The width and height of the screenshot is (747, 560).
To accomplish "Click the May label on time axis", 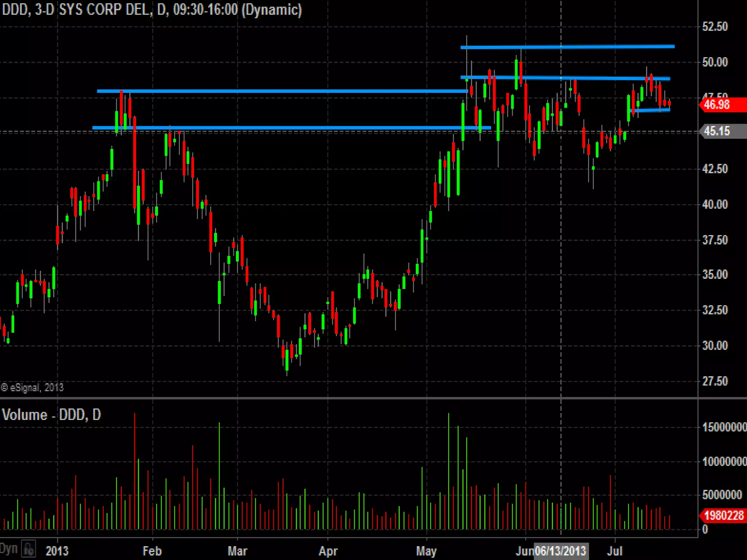I will [x=426, y=551].
